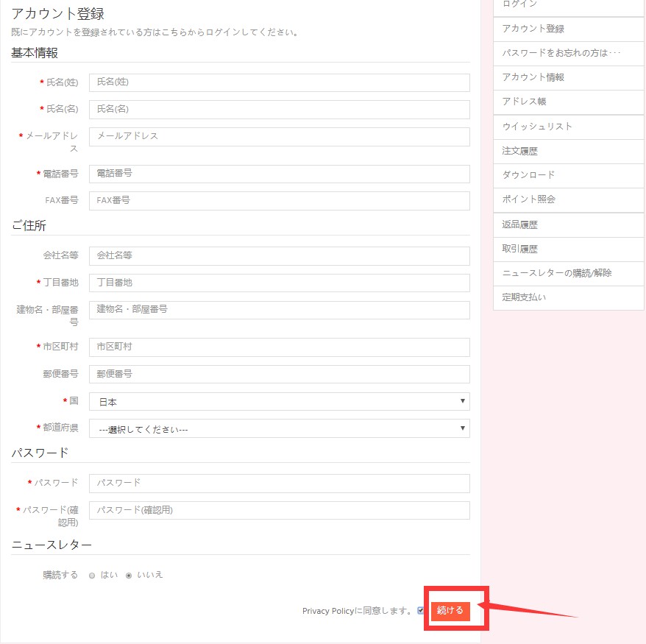This screenshot has width=646, height=644.
Task: Open 定期支払い in the sidebar
Action: (569, 297)
